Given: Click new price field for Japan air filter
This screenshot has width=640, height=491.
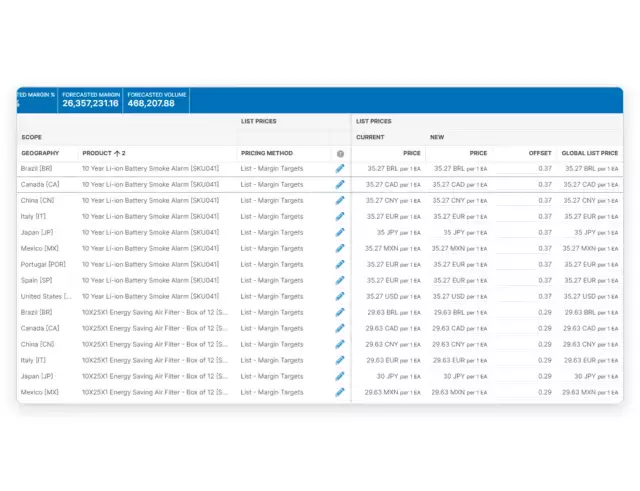Looking at the screenshot, I should (x=459, y=377).
